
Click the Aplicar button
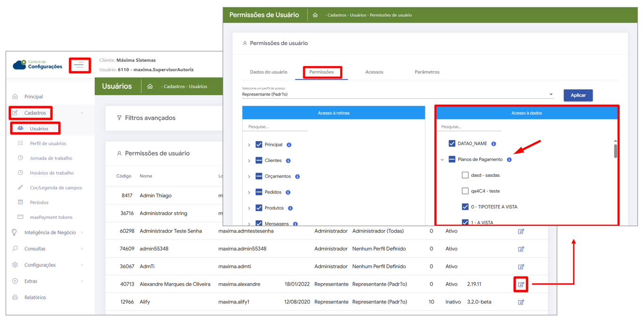click(578, 95)
